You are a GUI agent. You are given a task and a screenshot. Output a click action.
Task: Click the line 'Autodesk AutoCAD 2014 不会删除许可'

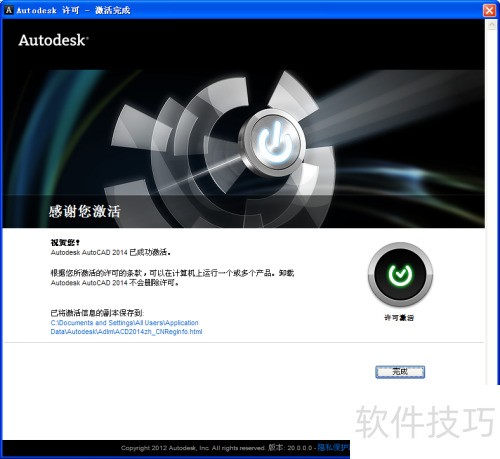115,283
